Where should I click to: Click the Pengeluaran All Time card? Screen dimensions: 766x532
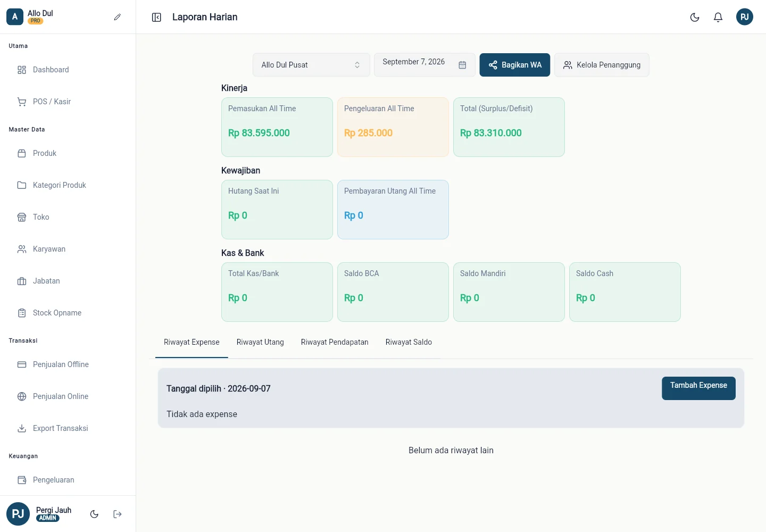point(393,127)
